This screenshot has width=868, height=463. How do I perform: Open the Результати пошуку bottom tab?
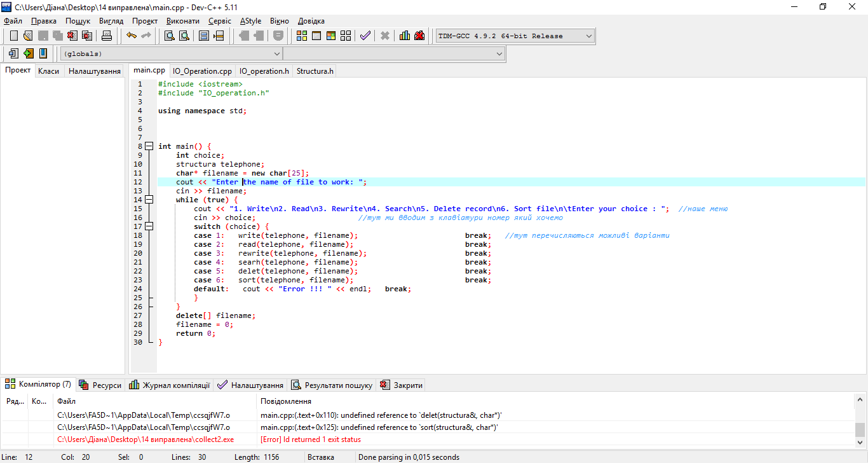(x=332, y=385)
